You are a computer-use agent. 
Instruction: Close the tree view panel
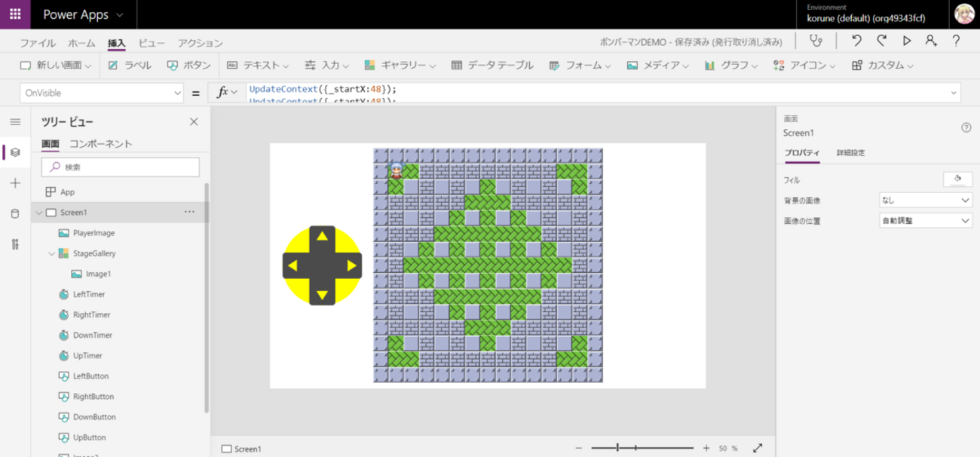click(x=194, y=122)
